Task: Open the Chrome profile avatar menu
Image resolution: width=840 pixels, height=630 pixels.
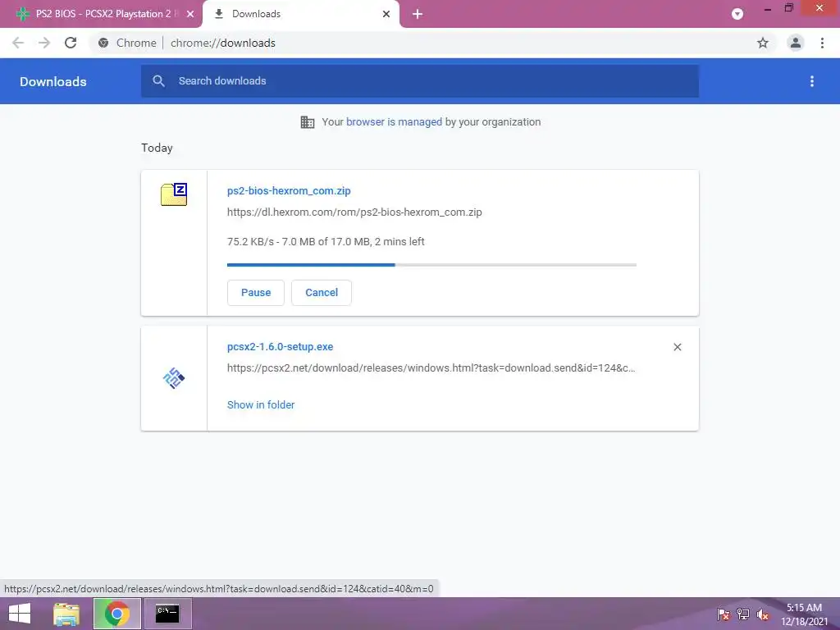Action: click(x=796, y=43)
